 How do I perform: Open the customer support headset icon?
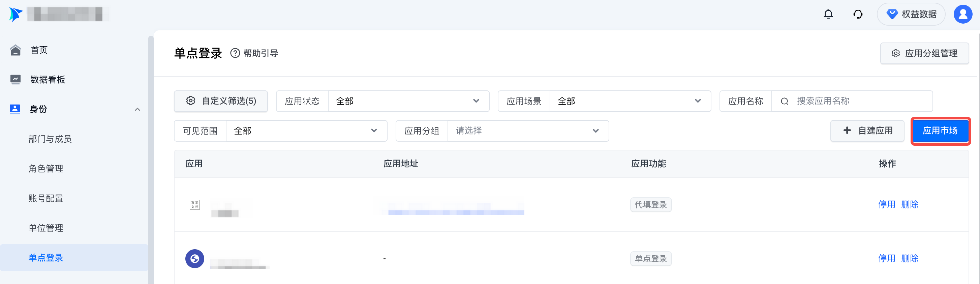(x=857, y=15)
